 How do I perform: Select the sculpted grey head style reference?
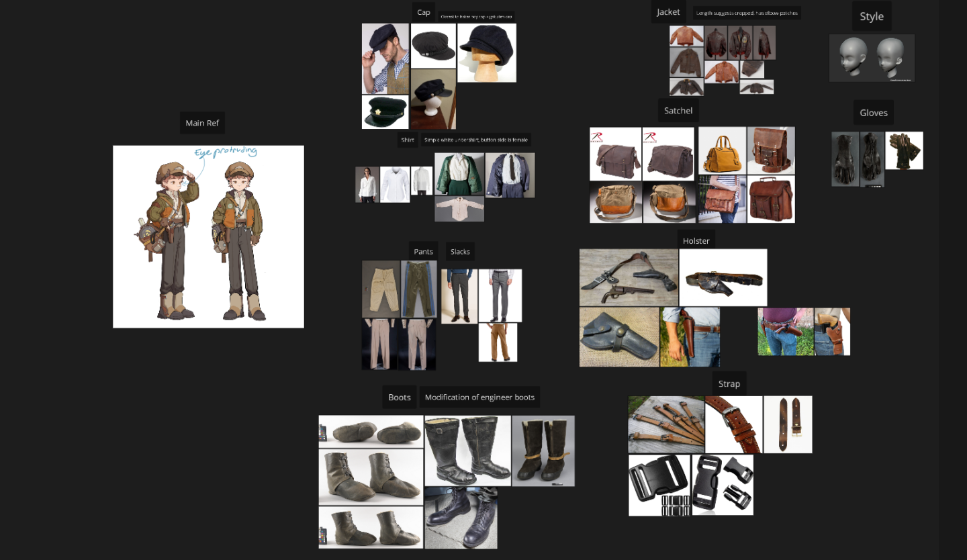click(x=872, y=58)
